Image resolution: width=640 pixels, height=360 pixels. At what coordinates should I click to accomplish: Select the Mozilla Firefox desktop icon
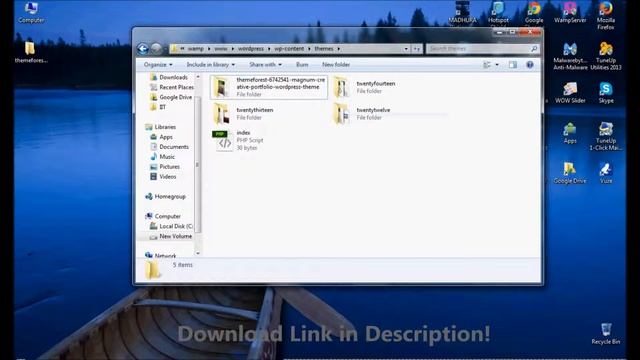(x=606, y=16)
